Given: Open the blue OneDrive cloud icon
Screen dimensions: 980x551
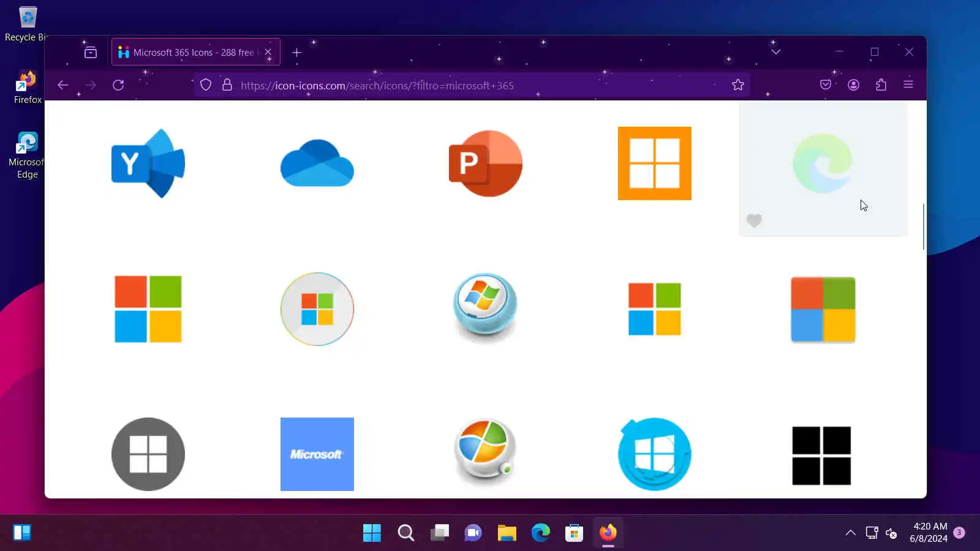Looking at the screenshot, I should click(x=317, y=163).
